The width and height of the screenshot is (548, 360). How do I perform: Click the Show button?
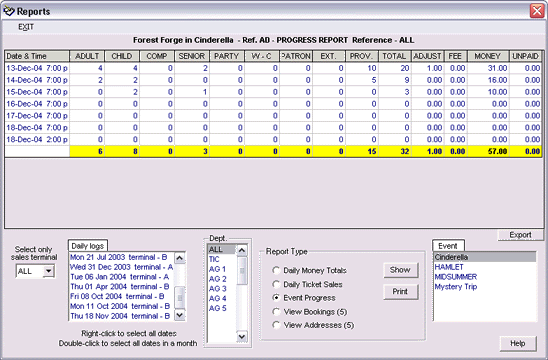pyautogui.click(x=400, y=270)
